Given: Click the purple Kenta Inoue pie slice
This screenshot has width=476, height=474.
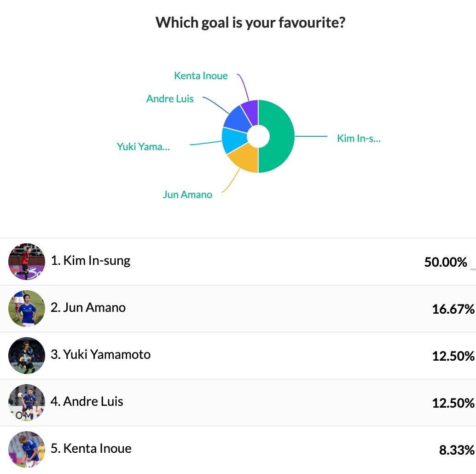Looking at the screenshot, I should click(251, 109).
